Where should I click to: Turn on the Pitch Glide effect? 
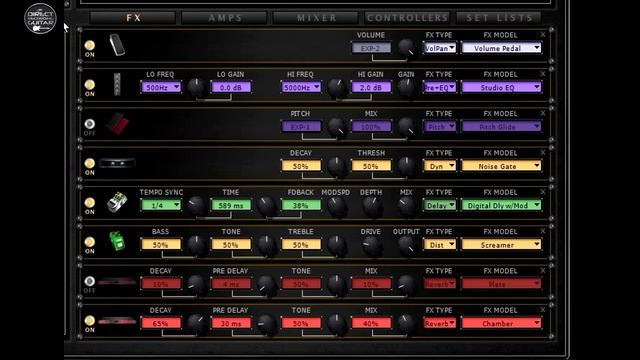tap(89, 124)
